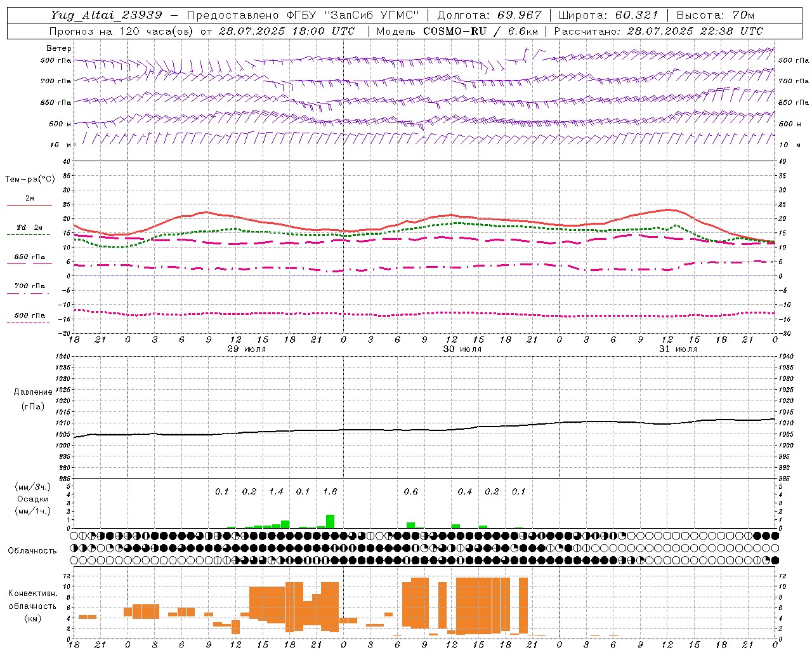Image resolution: width=812 pixels, height=650 pixels.
Task: Click the Td 2м legend entry
Action: pos(29,227)
